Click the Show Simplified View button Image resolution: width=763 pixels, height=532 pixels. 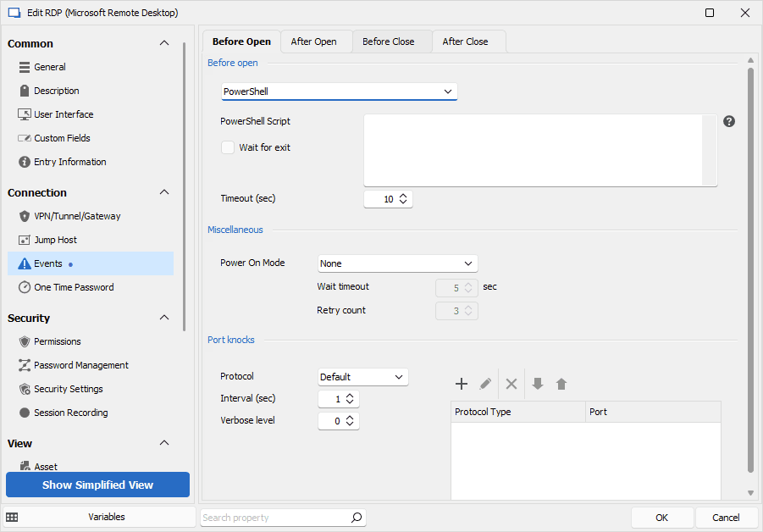click(97, 485)
